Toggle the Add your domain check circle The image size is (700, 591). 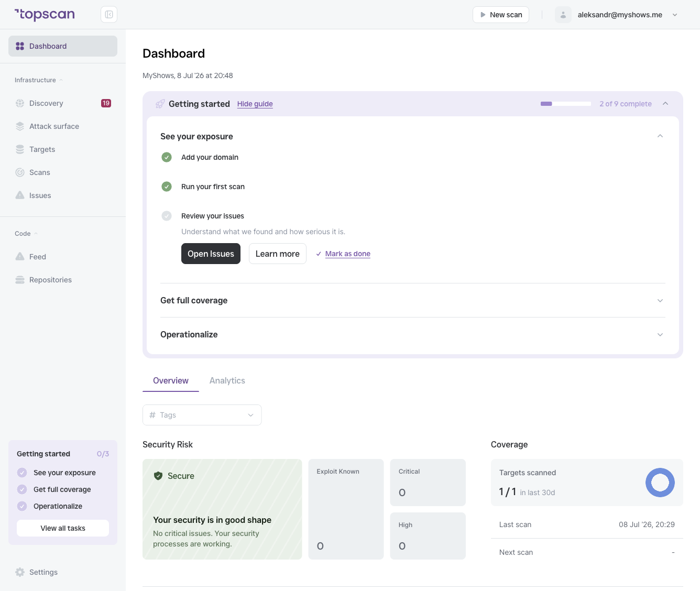pos(167,157)
